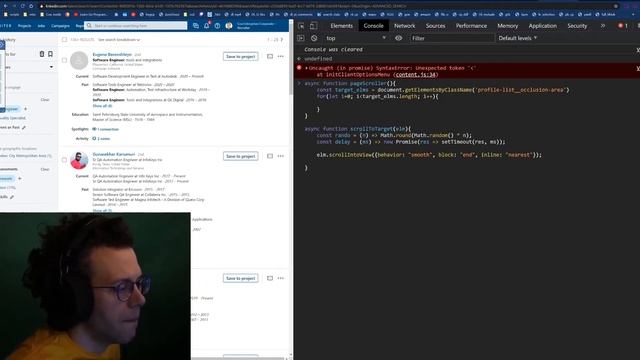Select the inspect element picker icon in DevTools
This screenshot has width=640, height=360.
301,26
